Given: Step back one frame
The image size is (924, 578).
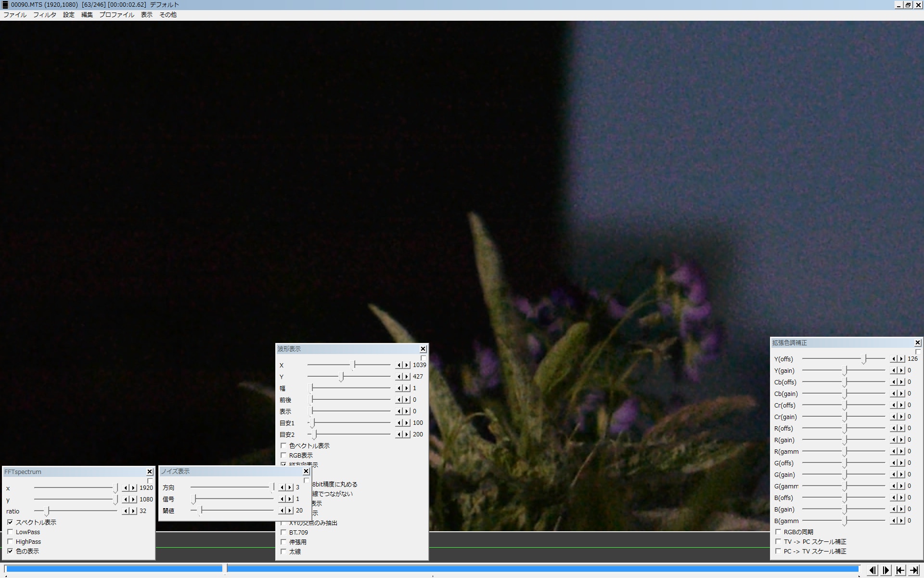Looking at the screenshot, I should click(873, 570).
